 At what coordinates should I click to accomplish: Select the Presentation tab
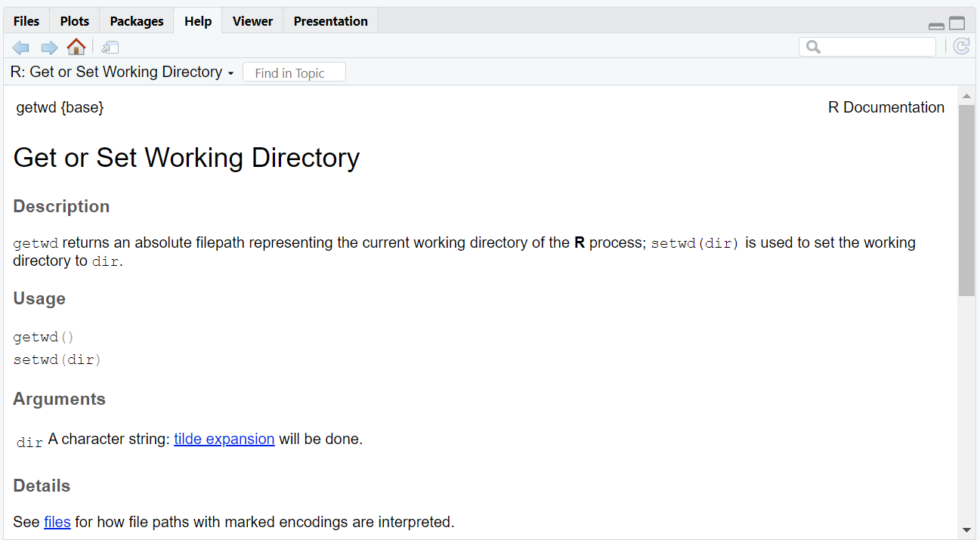pyautogui.click(x=331, y=21)
